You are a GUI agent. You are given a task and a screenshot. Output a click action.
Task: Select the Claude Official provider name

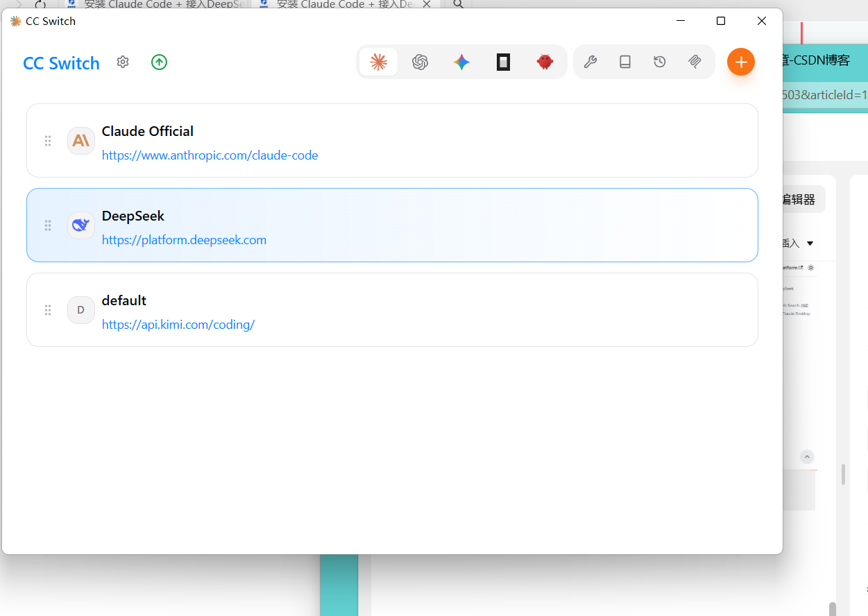click(148, 131)
